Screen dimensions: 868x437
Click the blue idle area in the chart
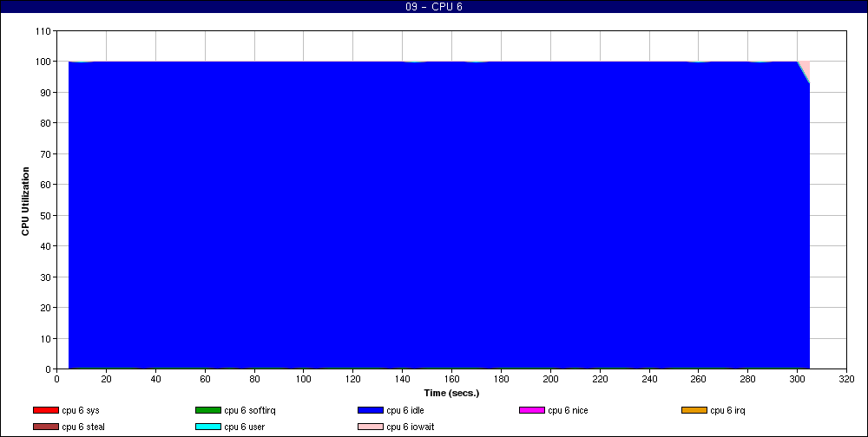pyautogui.click(x=439, y=215)
